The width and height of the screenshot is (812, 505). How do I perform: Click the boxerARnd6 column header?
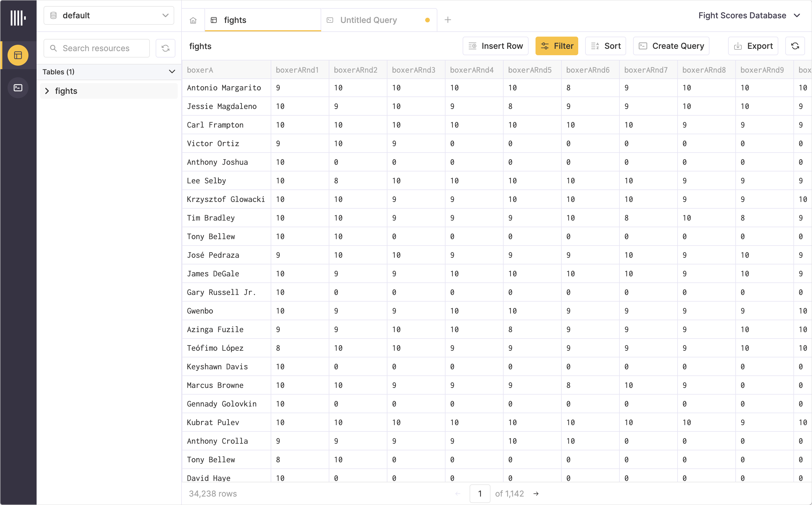[x=590, y=70]
